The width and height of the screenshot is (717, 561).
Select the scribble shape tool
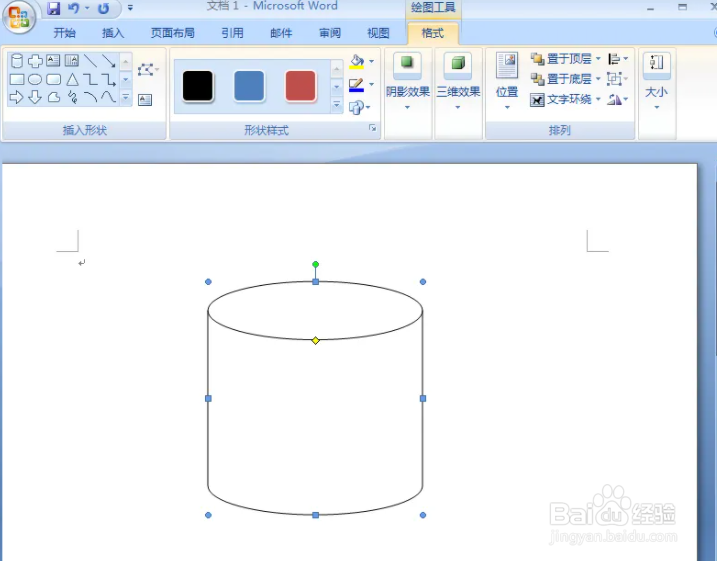pos(72,97)
